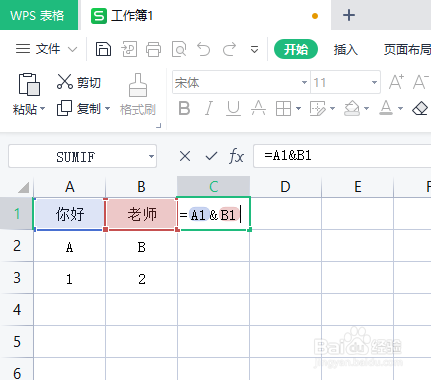Open the font color dropdown arrow
The width and height of the screenshot is (431, 380).
tap(401, 108)
